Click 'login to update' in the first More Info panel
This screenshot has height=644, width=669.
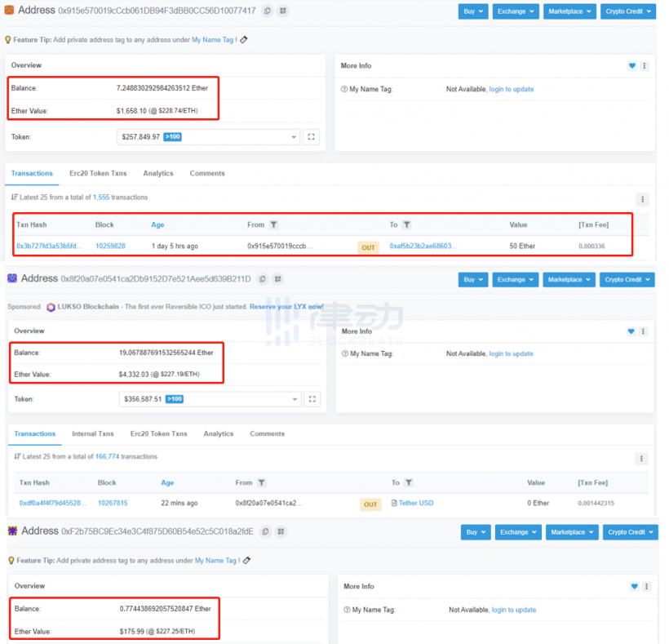[x=512, y=89]
